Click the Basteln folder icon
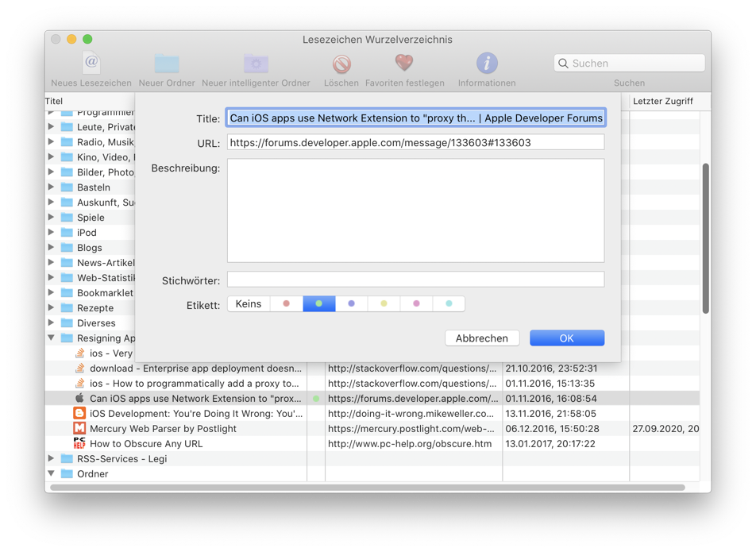 click(67, 187)
